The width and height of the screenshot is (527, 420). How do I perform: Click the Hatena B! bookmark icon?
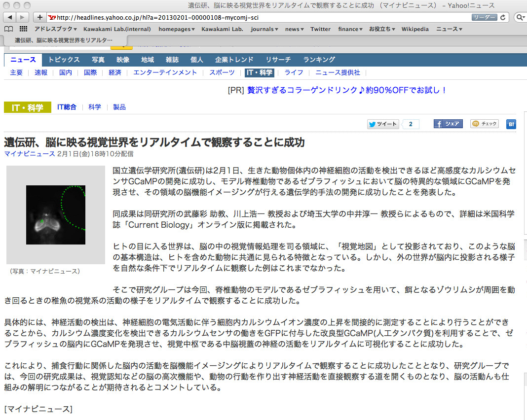(x=511, y=124)
